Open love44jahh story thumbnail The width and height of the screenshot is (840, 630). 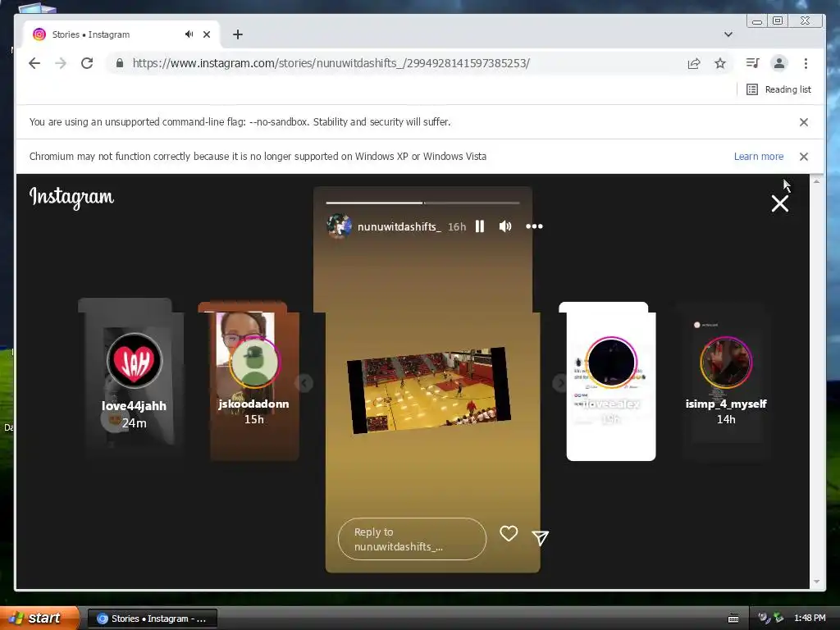click(134, 379)
